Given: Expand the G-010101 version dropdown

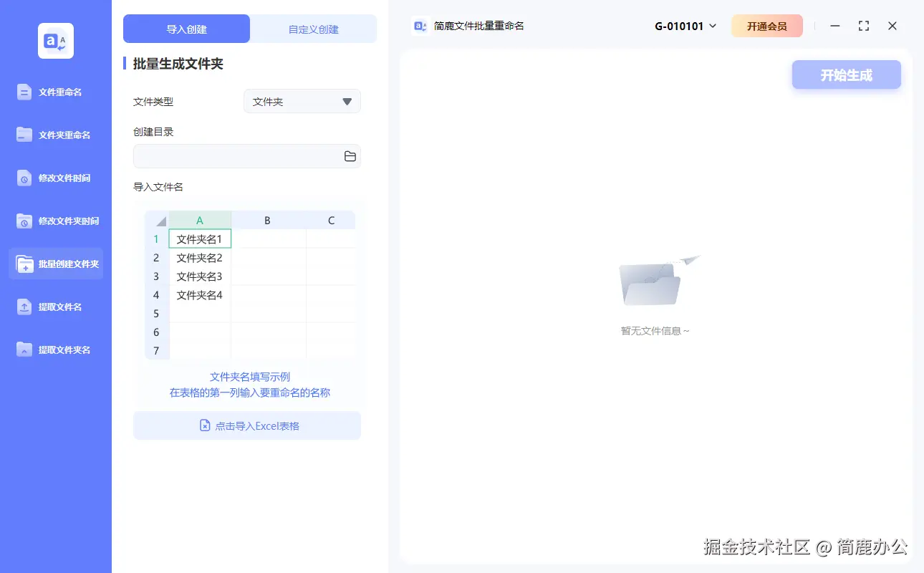Looking at the screenshot, I should click(684, 24).
